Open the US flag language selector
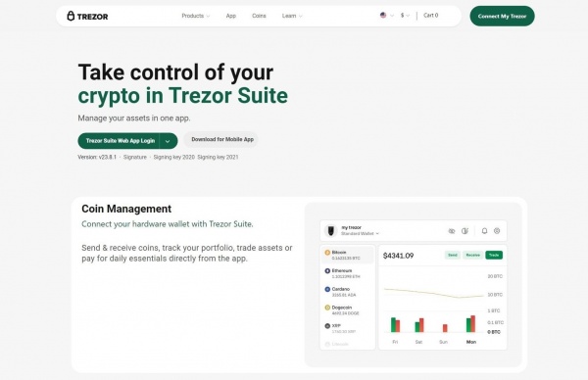The image size is (588, 380). (x=387, y=16)
